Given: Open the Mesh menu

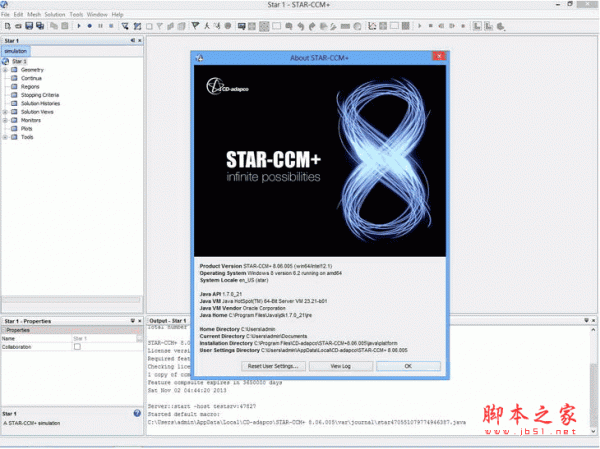Looking at the screenshot, I should [34, 15].
